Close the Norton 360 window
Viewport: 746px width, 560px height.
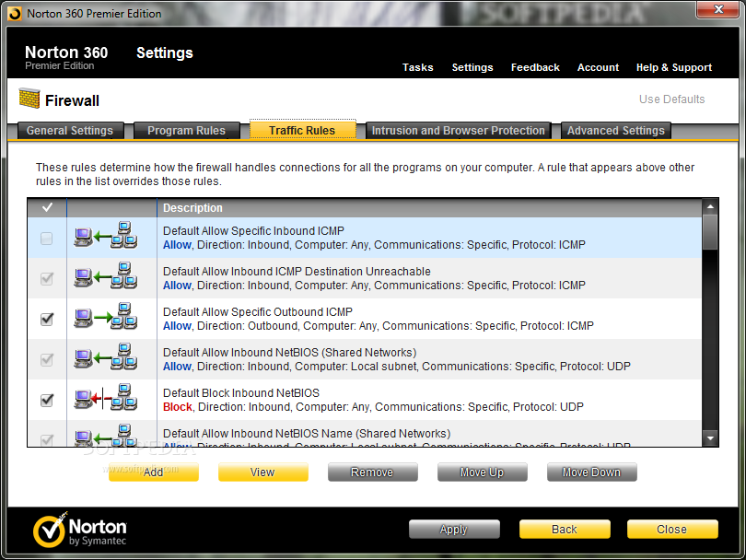(x=718, y=9)
